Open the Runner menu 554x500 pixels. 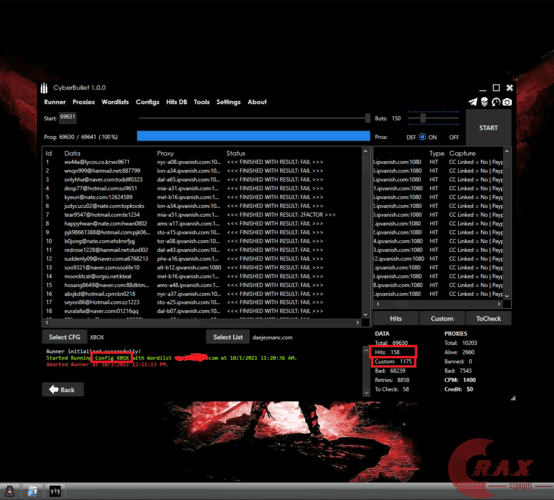[55, 102]
